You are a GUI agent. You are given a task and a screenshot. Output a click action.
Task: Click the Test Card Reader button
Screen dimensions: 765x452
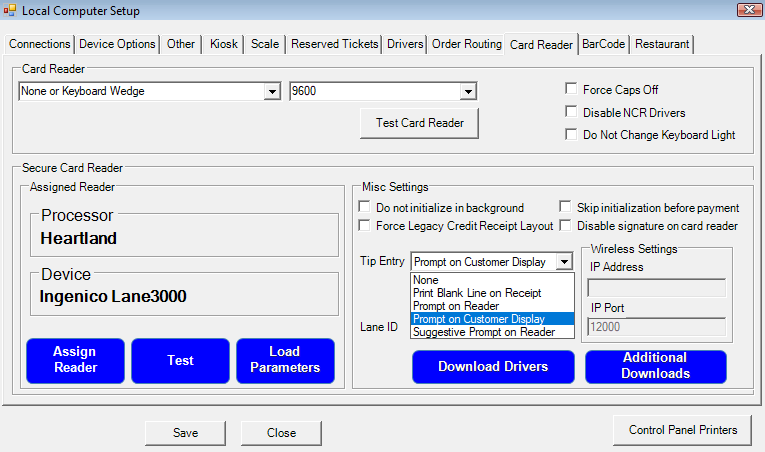(x=420, y=123)
